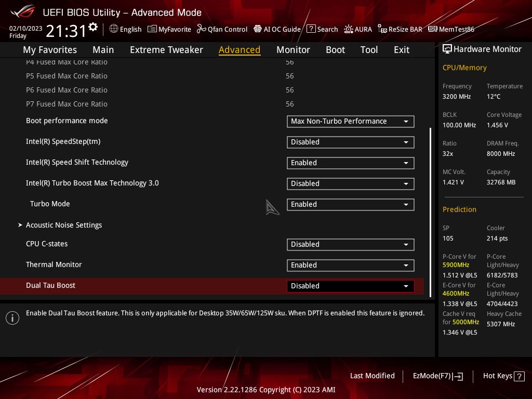Switch to Main tab
The image size is (532, 399).
click(103, 49)
